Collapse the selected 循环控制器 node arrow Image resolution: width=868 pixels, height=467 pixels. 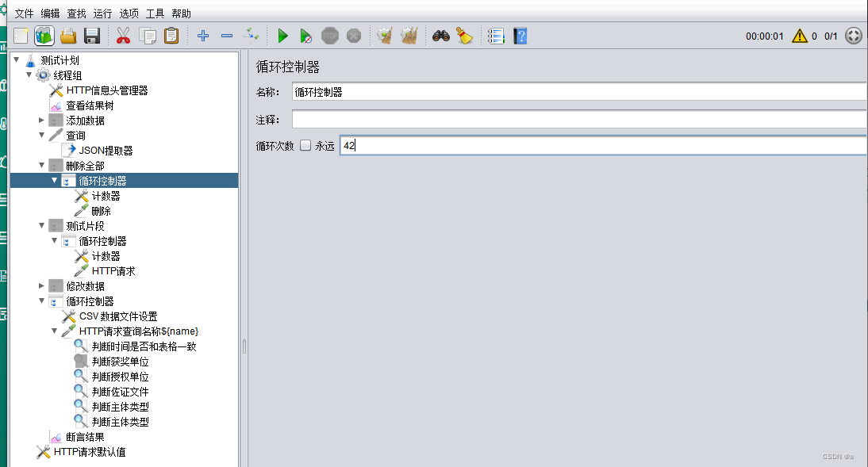[x=54, y=181]
